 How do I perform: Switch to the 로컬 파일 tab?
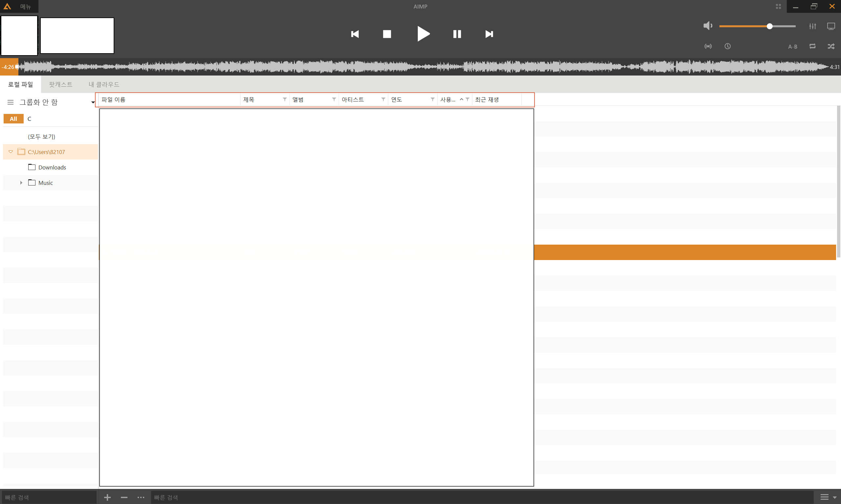click(20, 84)
